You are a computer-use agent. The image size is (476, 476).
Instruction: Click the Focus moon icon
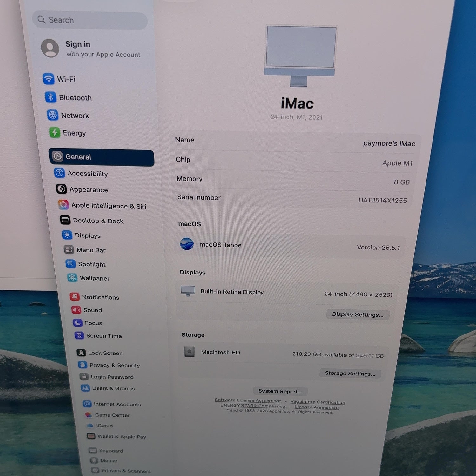[77, 323]
